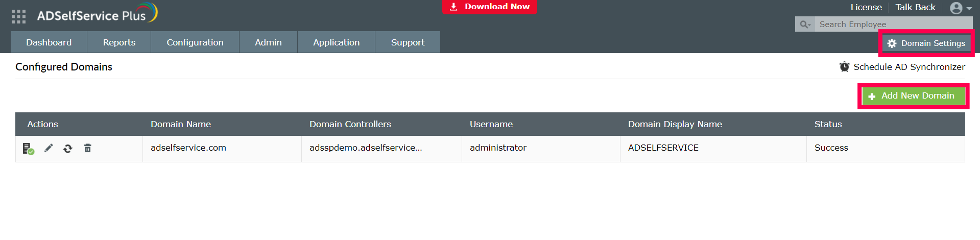Click the administrator username cell
980x240 pixels.
pyautogui.click(x=541, y=149)
